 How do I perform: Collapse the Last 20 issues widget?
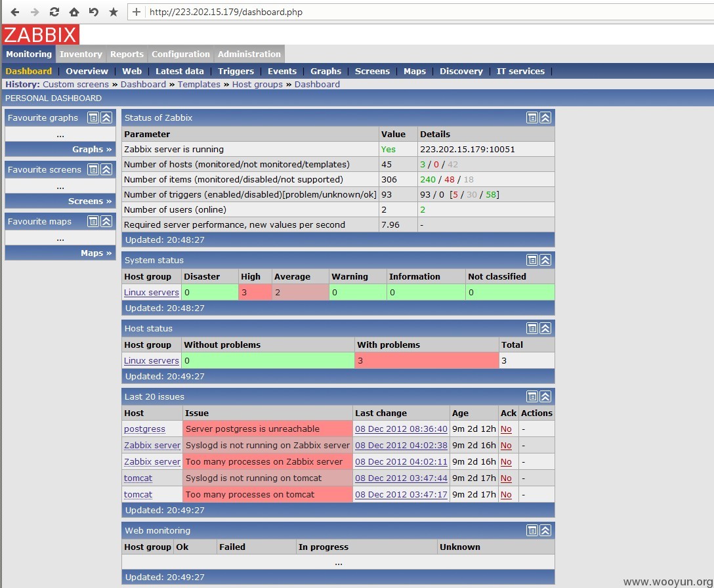pyautogui.click(x=545, y=397)
